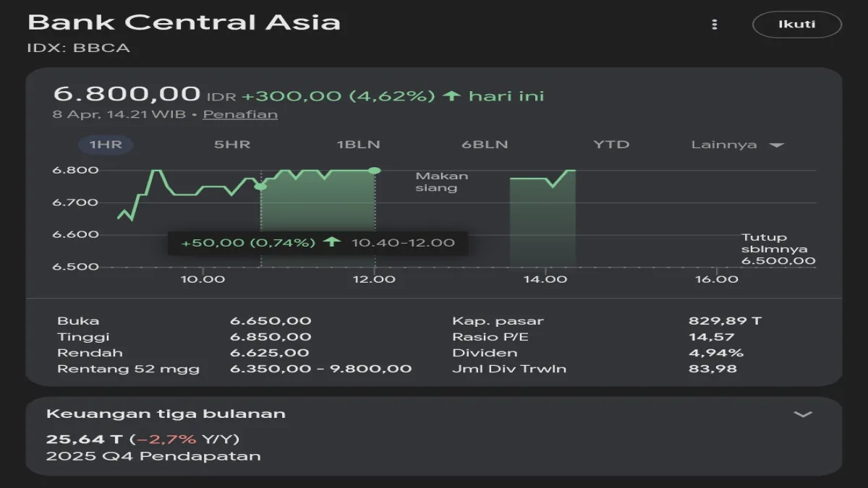
Task: Switch chart to 1BLN range
Action: pos(358,145)
